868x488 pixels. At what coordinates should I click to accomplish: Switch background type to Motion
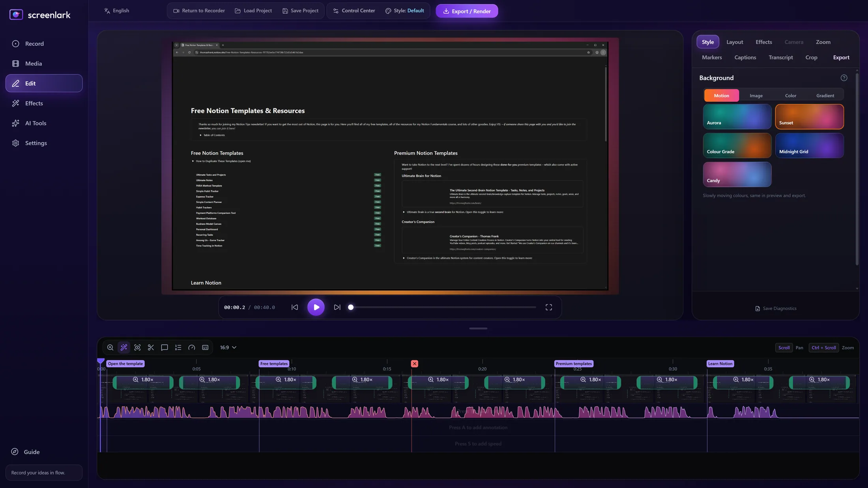pyautogui.click(x=721, y=96)
